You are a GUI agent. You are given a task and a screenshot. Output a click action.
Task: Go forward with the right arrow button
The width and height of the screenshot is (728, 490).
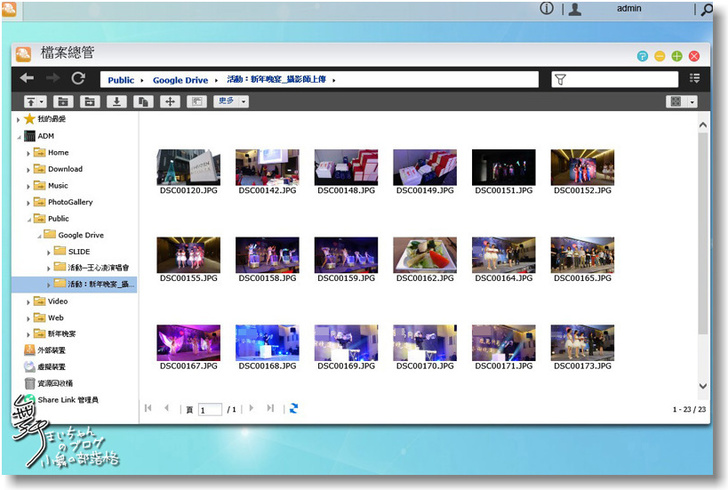52,78
